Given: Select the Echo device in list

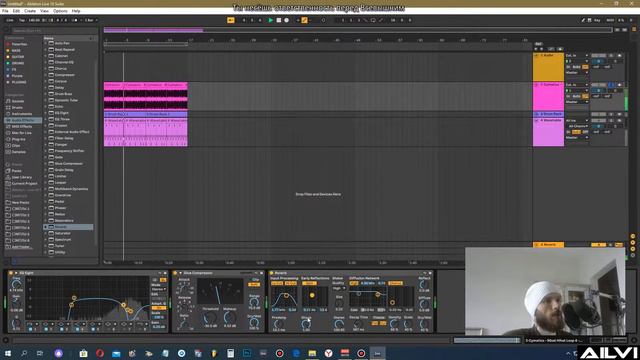Looking at the screenshot, I should [59, 107].
